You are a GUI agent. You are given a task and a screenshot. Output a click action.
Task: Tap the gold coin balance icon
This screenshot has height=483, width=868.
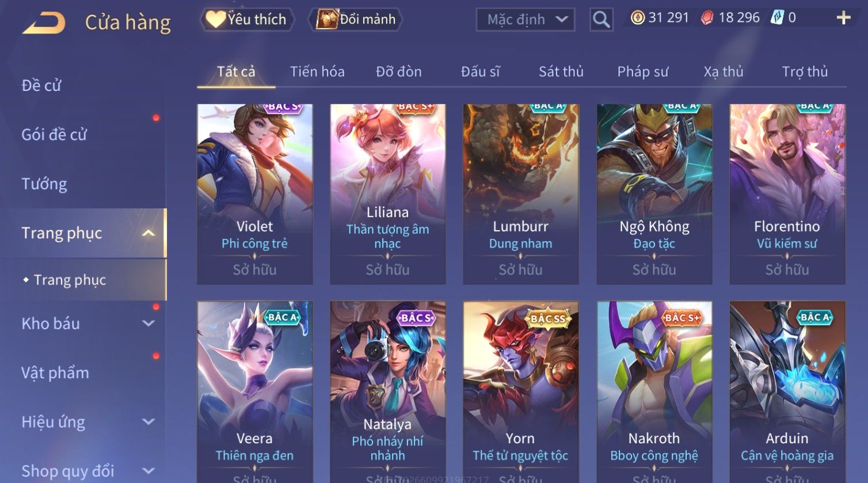637,18
